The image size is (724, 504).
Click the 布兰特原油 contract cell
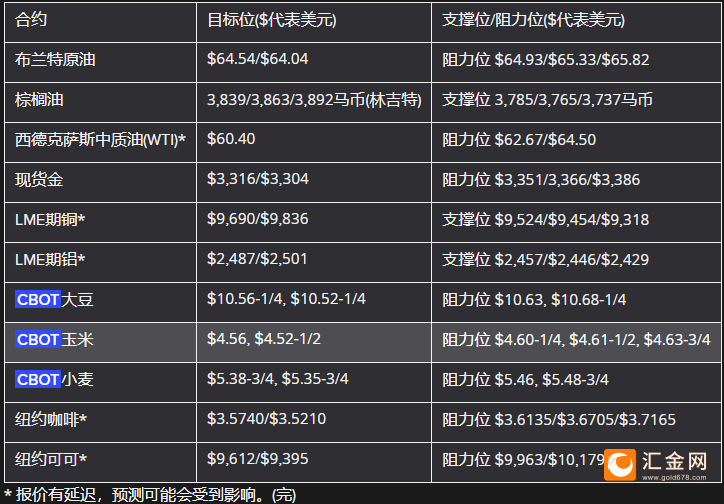click(101, 62)
